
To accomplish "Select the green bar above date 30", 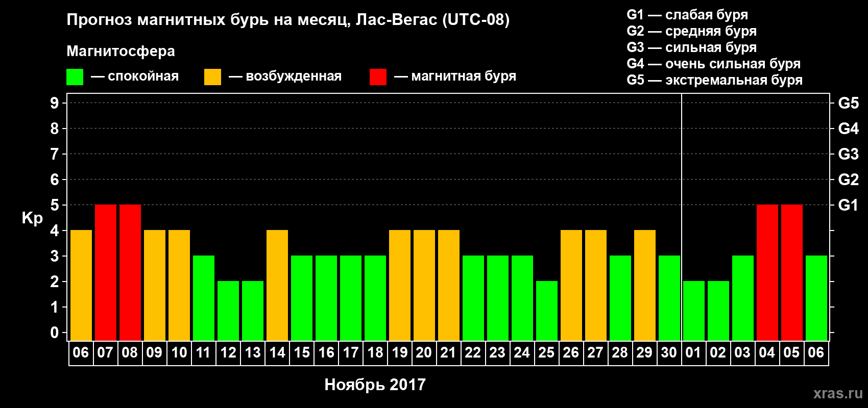I will 669,298.
